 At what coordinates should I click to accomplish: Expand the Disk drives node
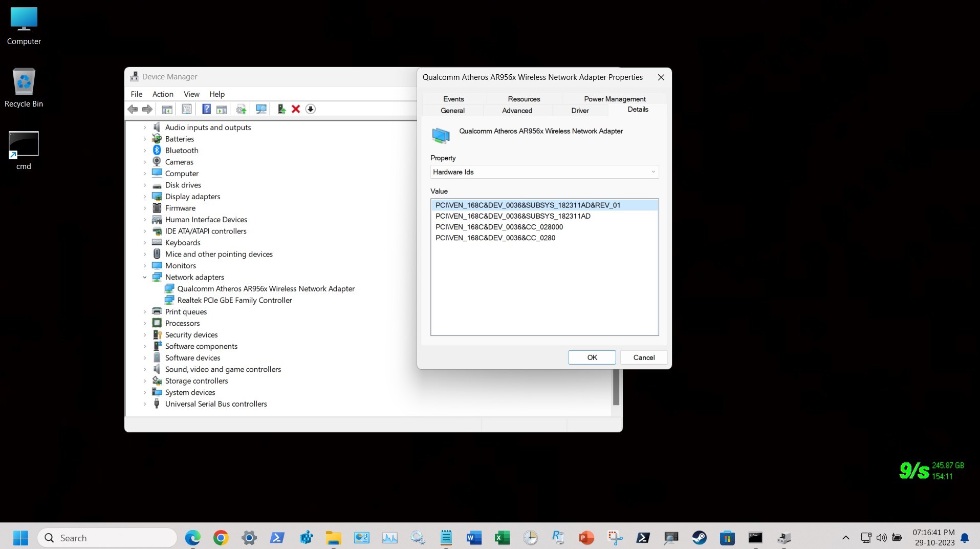pyautogui.click(x=145, y=185)
